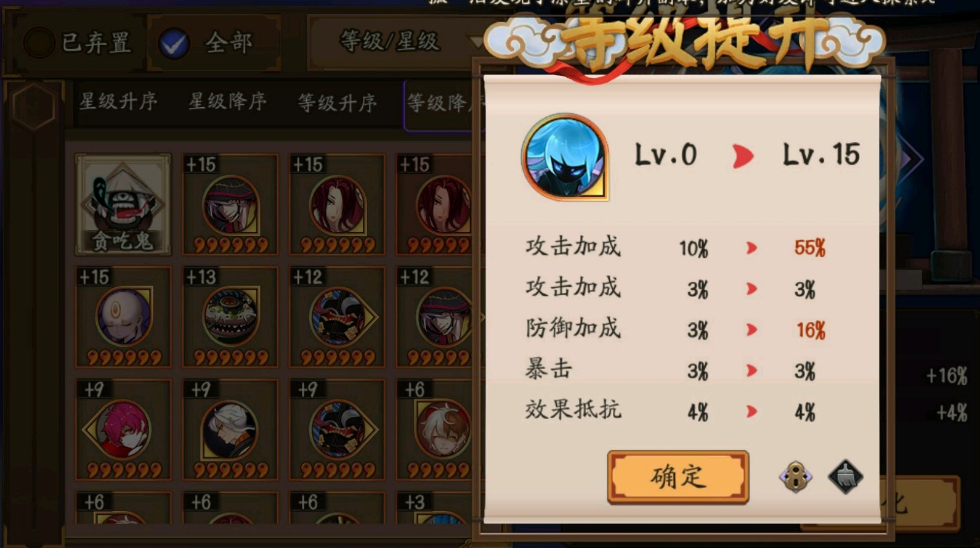Toggle the 全部 checked option
980x548 pixels.
(206, 43)
